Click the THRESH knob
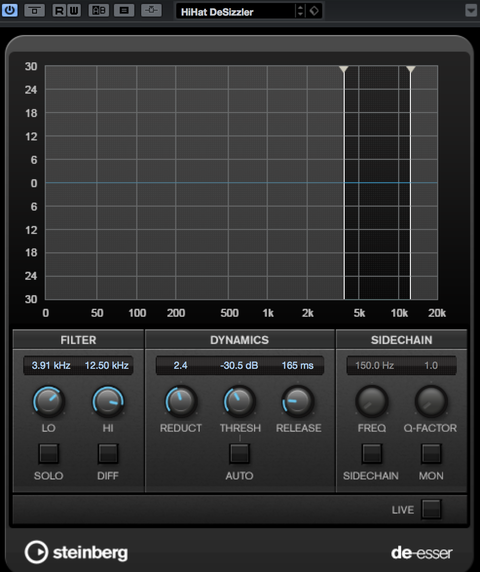Viewport: 480px width, 572px height. (x=239, y=401)
